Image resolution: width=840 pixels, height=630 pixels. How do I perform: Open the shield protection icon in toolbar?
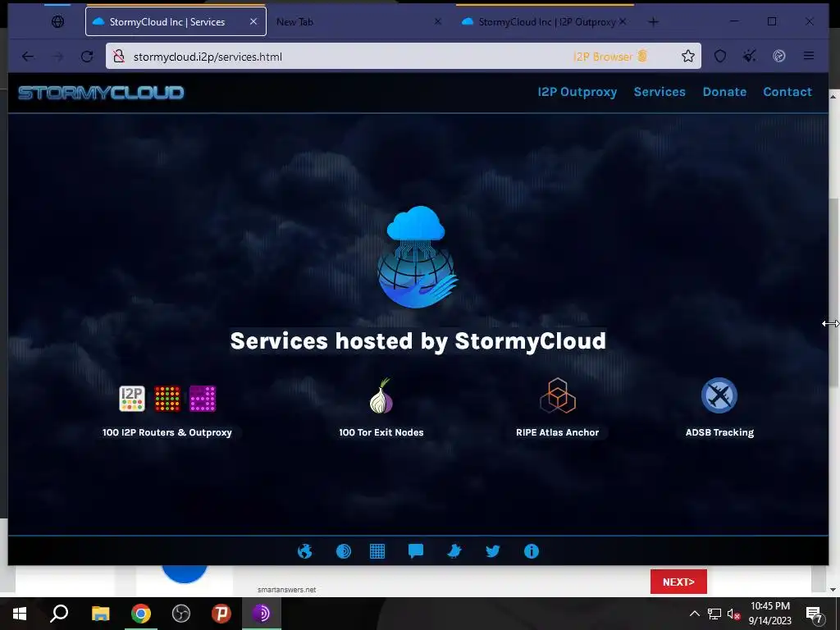(x=720, y=57)
